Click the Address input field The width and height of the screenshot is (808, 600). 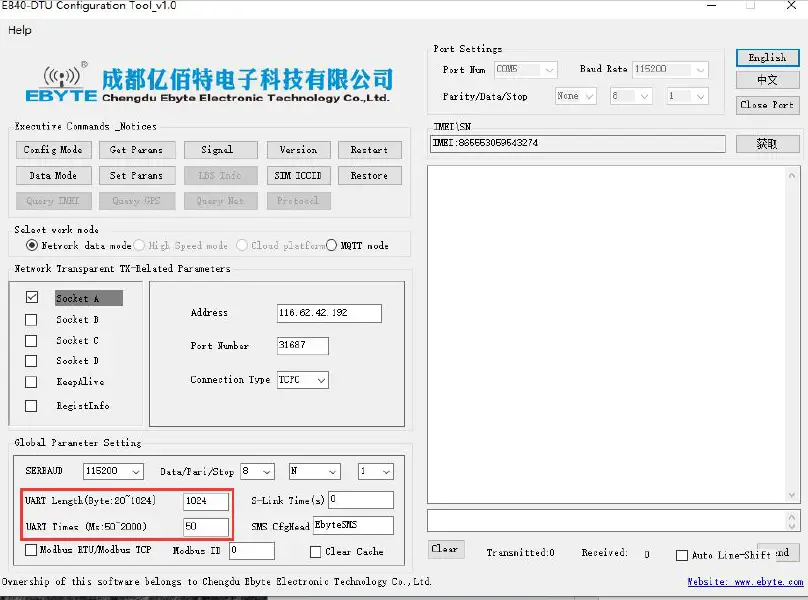click(329, 313)
